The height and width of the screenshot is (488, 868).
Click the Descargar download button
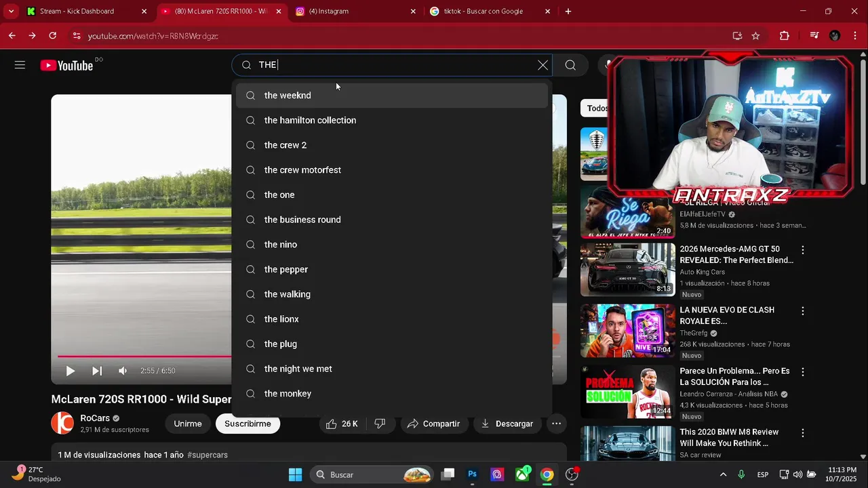coord(507,424)
